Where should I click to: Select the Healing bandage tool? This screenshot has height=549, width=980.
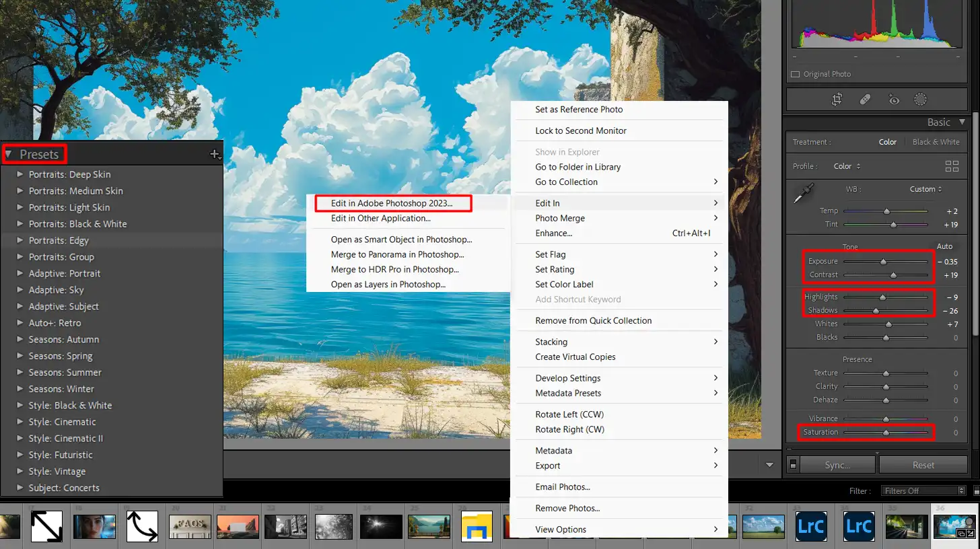point(866,100)
